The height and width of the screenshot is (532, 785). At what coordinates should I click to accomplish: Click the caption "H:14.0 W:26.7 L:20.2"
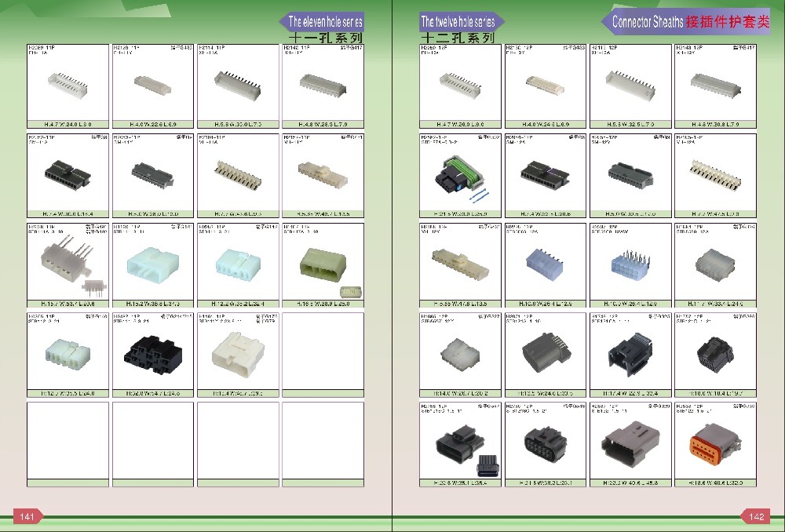point(460,393)
